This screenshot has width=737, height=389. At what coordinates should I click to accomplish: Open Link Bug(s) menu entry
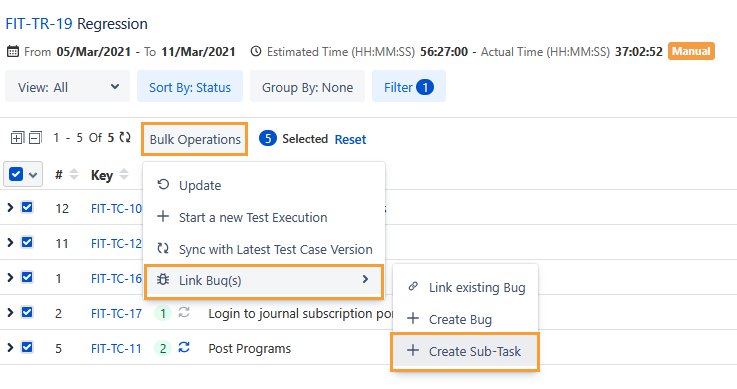click(264, 281)
